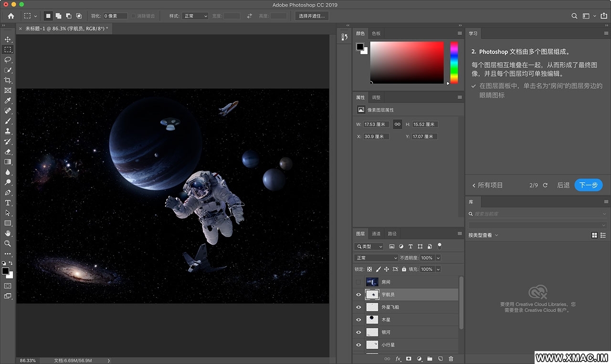Click the Zoom tool

[x=8, y=243]
